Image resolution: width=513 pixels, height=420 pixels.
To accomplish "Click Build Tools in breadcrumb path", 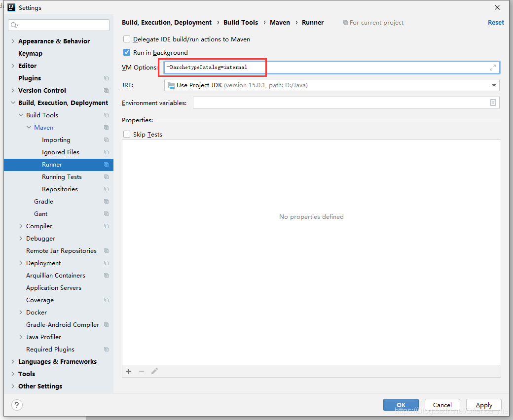I will click(241, 23).
